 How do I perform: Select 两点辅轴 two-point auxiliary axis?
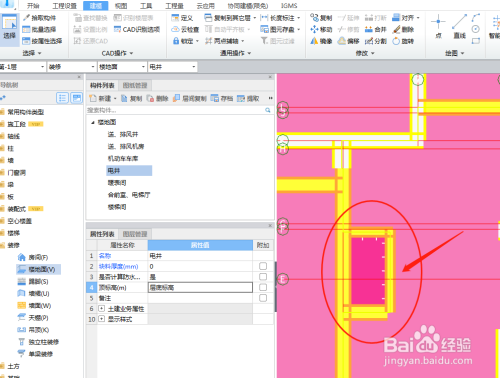pos(224,41)
